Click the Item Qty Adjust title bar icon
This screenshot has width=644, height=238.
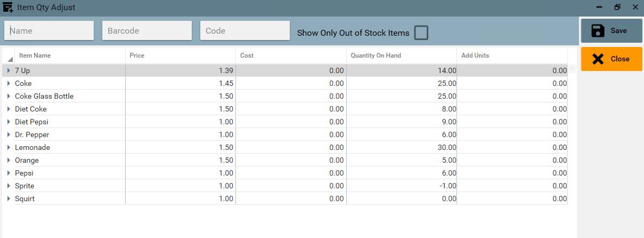pos(9,7)
